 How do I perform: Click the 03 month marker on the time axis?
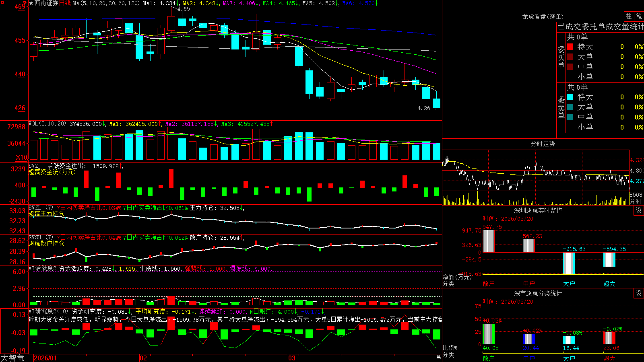(292, 358)
